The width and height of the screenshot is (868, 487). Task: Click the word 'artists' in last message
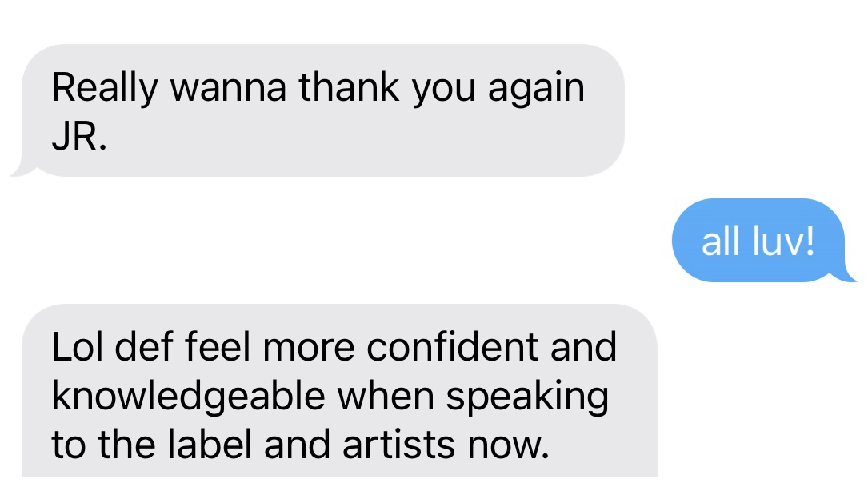click(399, 445)
